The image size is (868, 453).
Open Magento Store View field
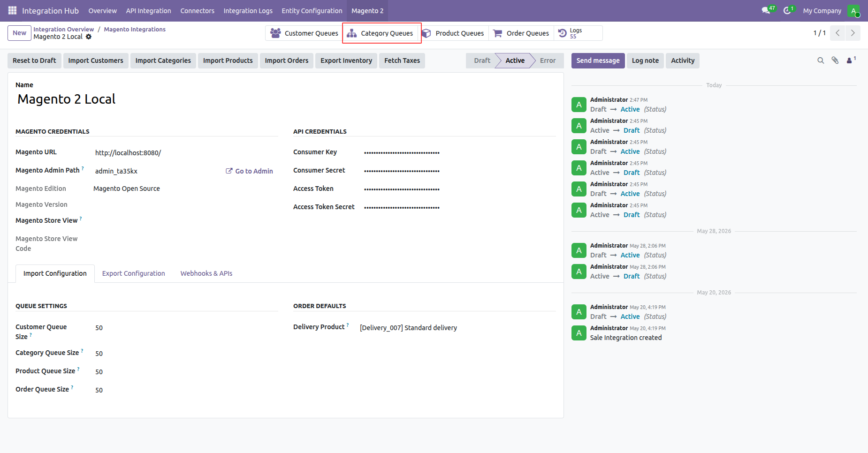pos(186,220)
